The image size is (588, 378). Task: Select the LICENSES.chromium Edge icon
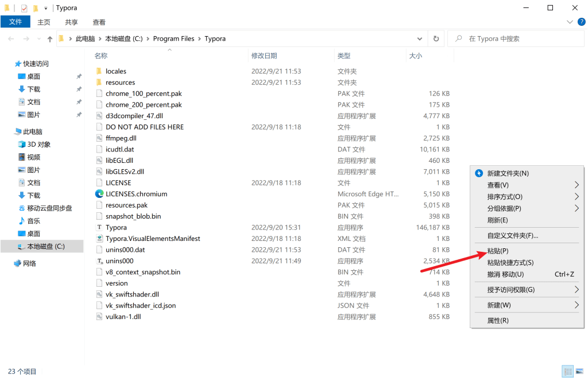(99, 194)
